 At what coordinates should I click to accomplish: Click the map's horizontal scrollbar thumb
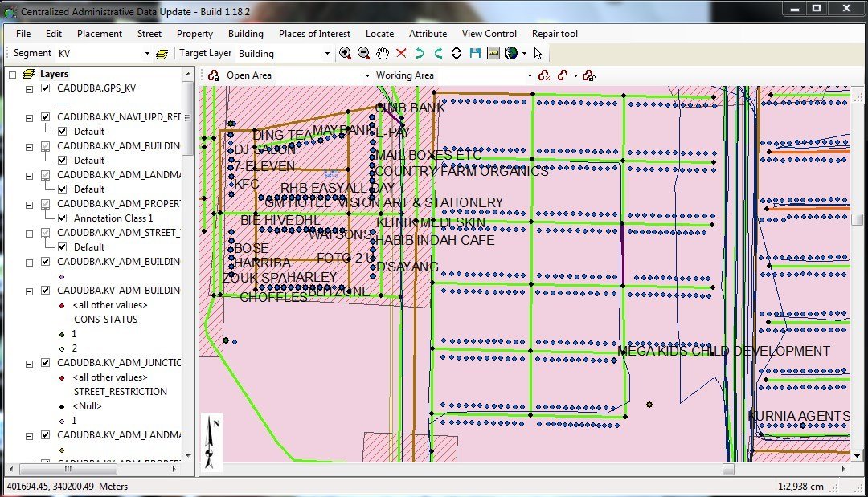[x=728, y=469]
